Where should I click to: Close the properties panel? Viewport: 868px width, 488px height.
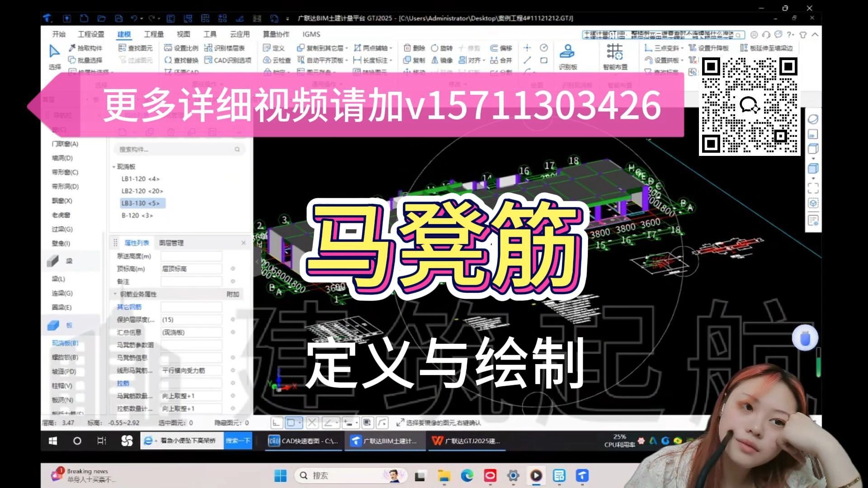tap(243, 243)
